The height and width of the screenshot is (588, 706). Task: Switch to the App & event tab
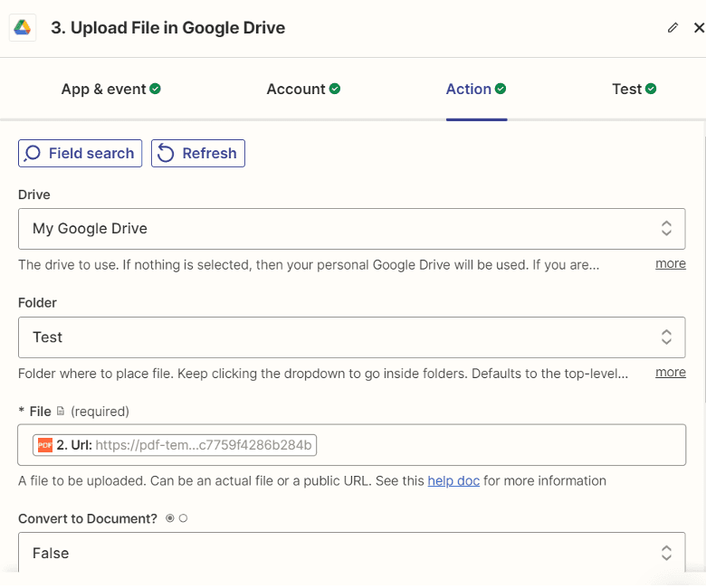tap(110, 89)
